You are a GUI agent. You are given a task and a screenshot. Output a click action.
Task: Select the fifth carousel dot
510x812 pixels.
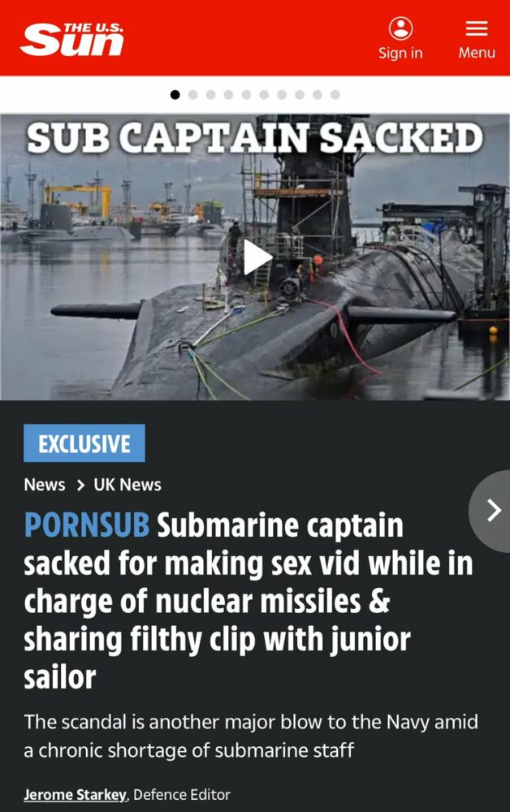[x=246, y=95]
